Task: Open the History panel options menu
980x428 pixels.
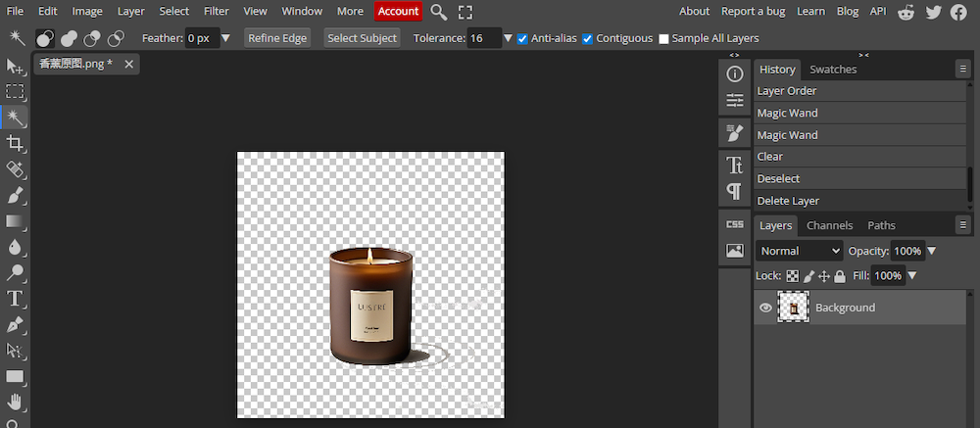Action: click(x=963, y=70)
